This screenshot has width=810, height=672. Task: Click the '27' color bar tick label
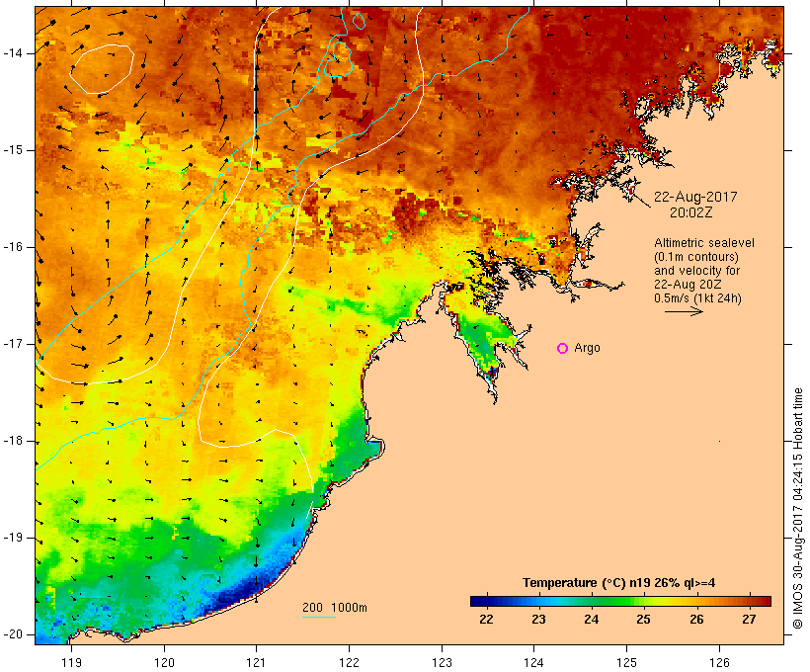click(x=749, y=619)
